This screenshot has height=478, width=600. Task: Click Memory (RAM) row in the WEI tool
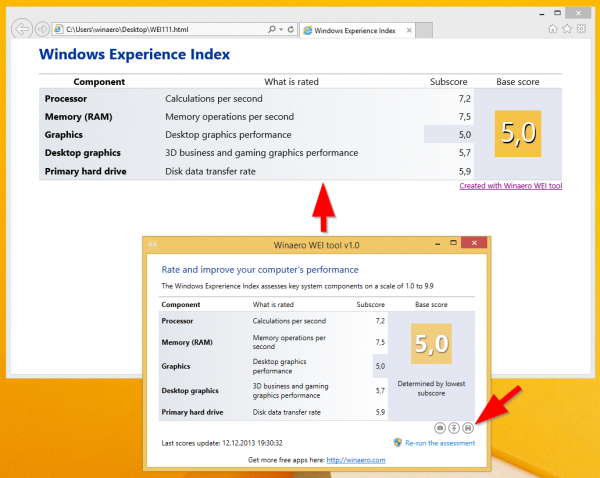(273, 342)
